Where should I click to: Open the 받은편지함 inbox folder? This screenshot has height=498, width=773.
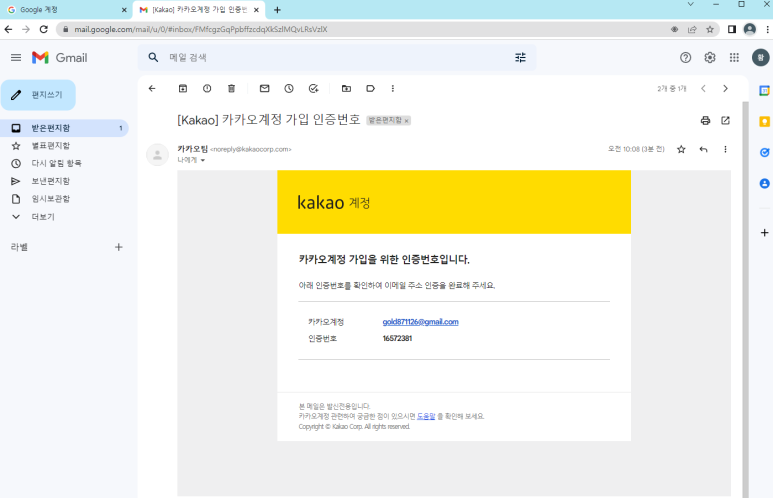pos(64,128)
